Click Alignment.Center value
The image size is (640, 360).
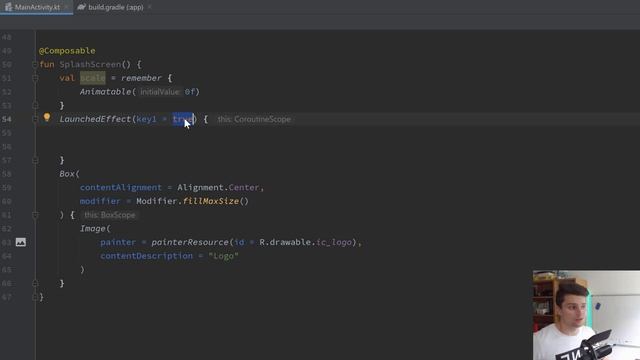218,187
